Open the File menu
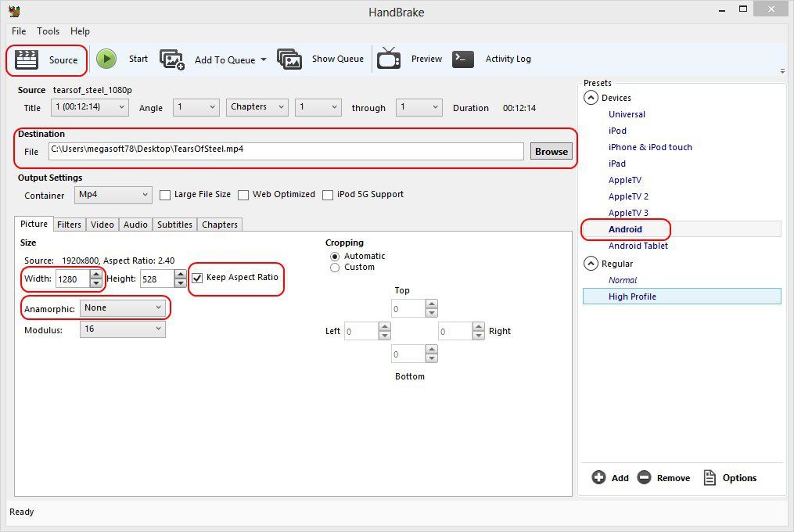The height and width of the screenshot is (532, 794). tap(19, 31)
